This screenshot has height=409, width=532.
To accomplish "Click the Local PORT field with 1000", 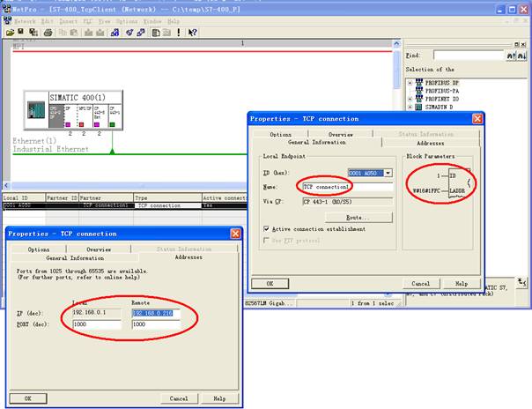I will (97, 324).
